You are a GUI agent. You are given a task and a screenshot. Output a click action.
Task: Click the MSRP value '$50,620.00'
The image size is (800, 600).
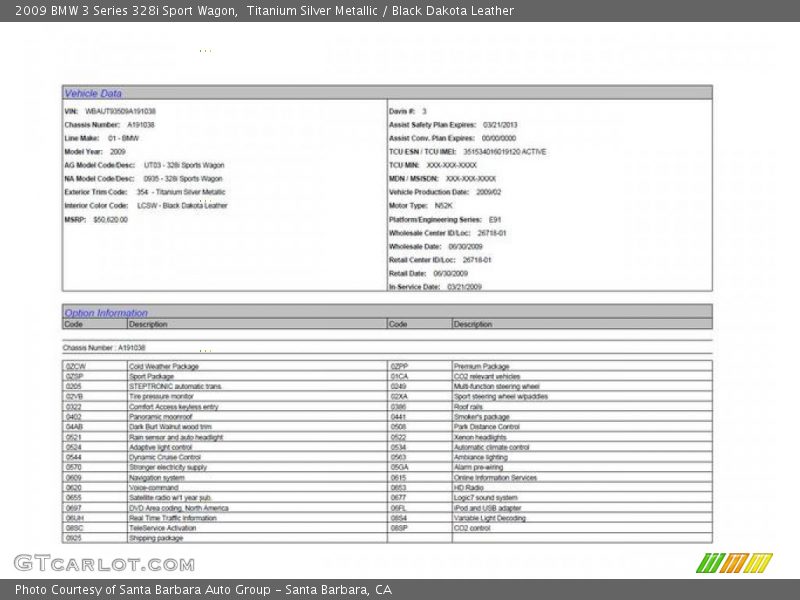click(x=111, y=220)
